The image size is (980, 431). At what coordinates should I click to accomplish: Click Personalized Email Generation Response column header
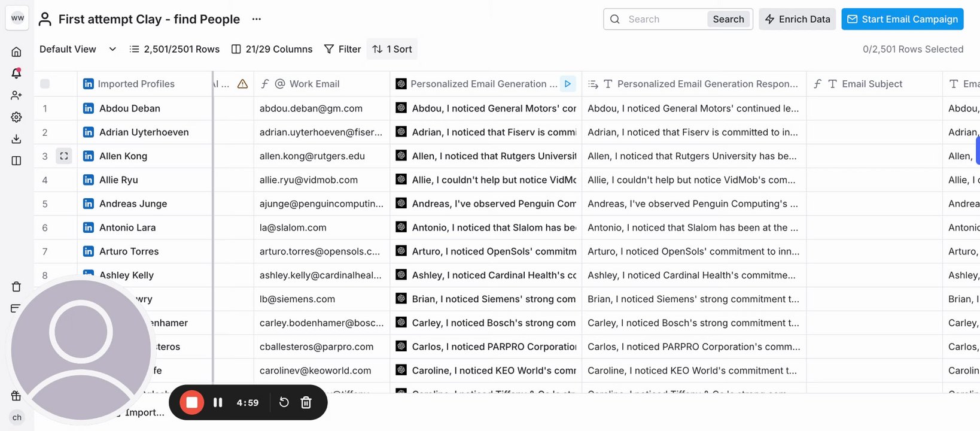click(694, 84)
